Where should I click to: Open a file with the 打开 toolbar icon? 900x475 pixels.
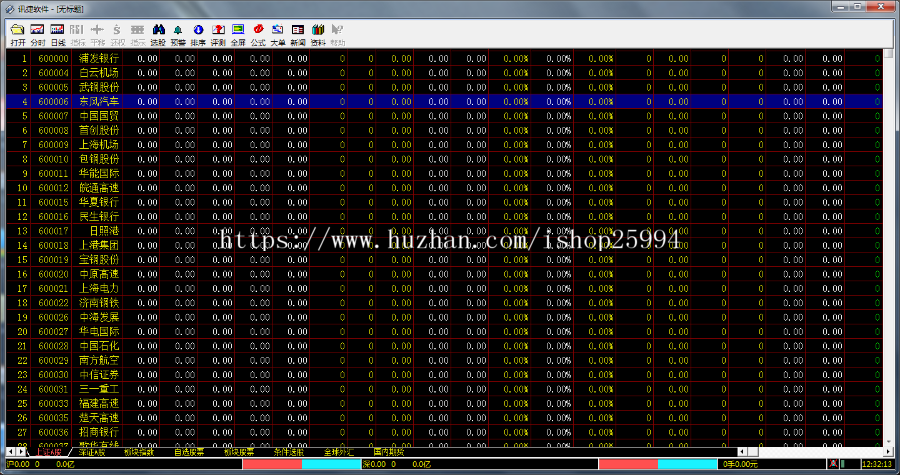(x=18, y=35)
